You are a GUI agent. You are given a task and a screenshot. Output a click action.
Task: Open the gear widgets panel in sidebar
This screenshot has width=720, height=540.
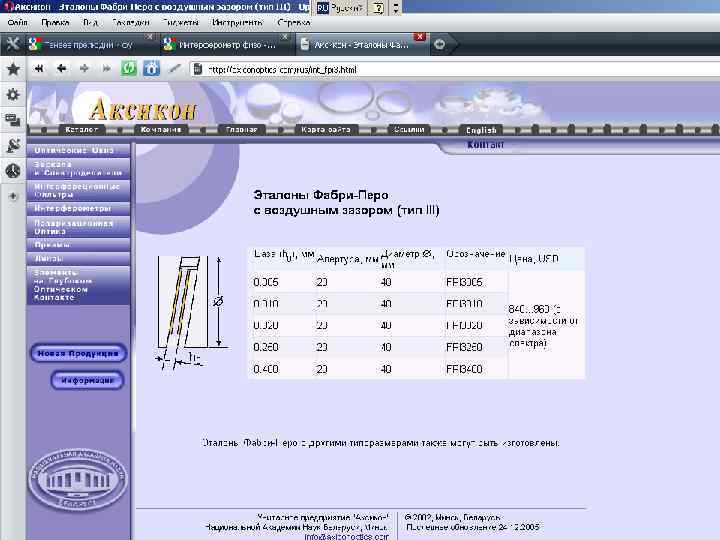click(13, 95)
